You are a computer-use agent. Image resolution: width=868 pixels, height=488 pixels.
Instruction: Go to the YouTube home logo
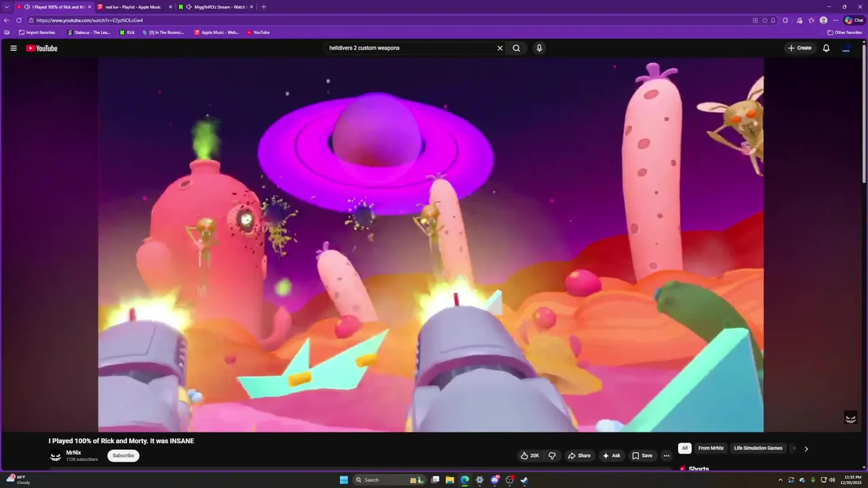41,48
